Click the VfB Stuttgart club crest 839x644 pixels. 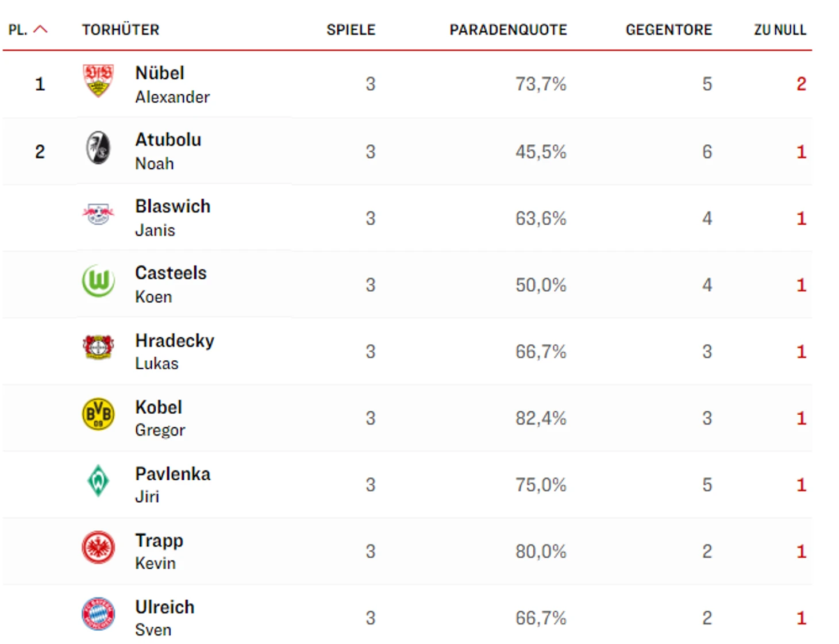(x=98, y=80)
